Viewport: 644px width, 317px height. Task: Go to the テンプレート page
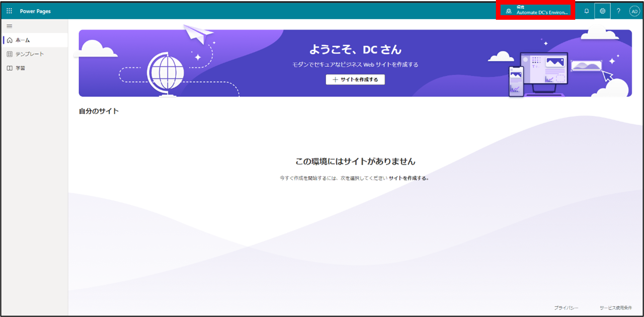(x=30, y=54)
